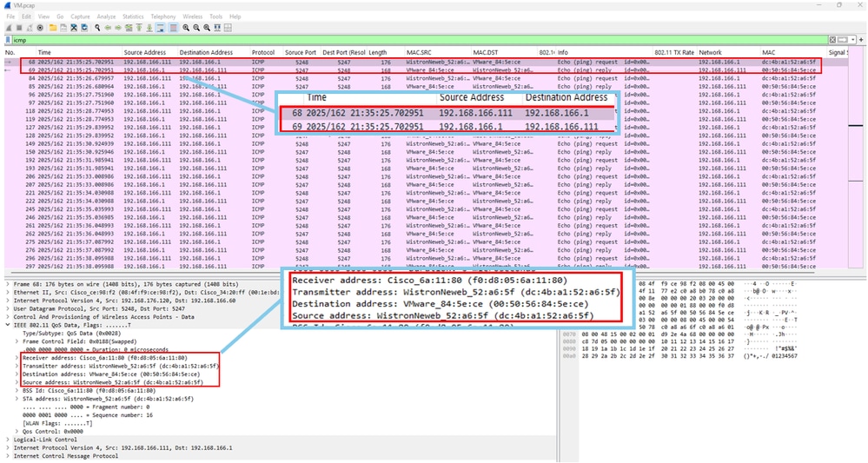Click the Reload capture file icon
Image resolution: width=868 pixels, height=463 pixels.
84,28
